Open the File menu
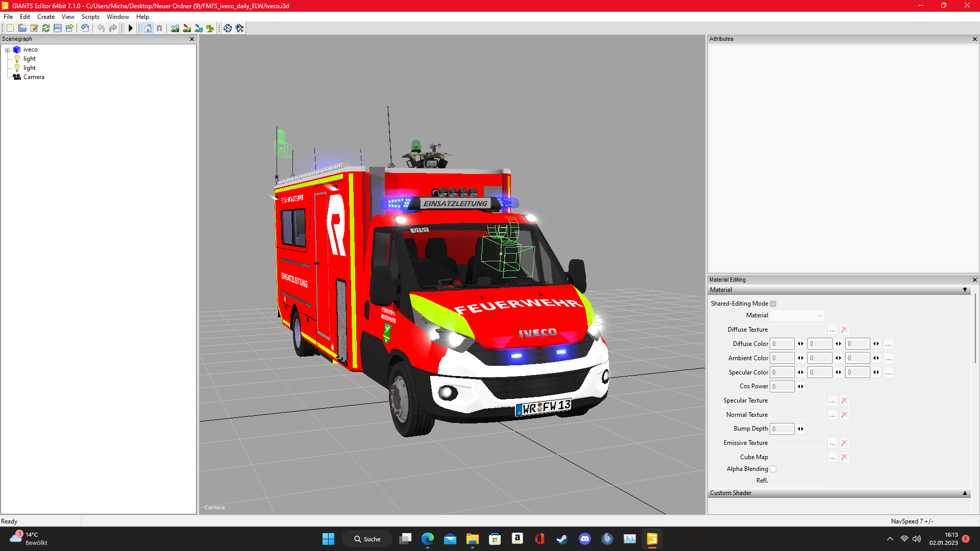Image resolution: width=980 pixels, height=551 pixels. [x=8, y=17]
